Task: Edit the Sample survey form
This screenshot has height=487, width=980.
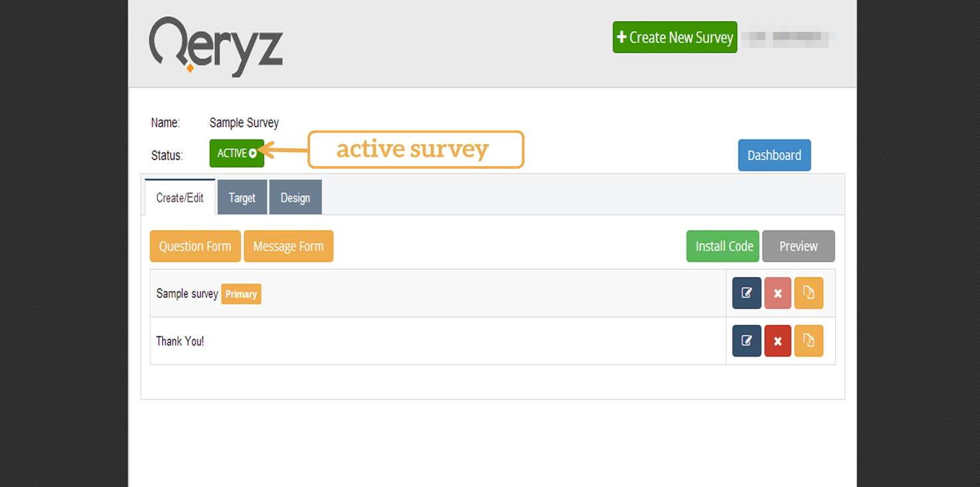Action: tap(746, 293)
